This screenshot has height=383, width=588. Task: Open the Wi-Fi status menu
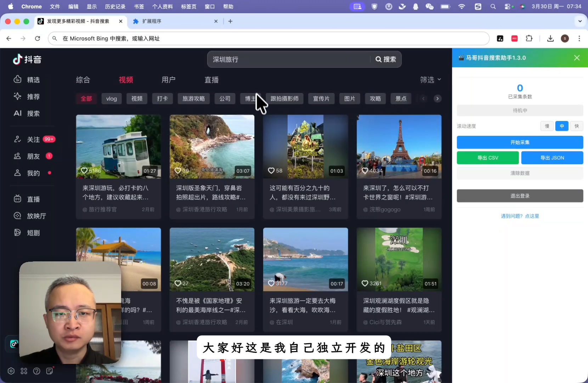click(462, 6)
